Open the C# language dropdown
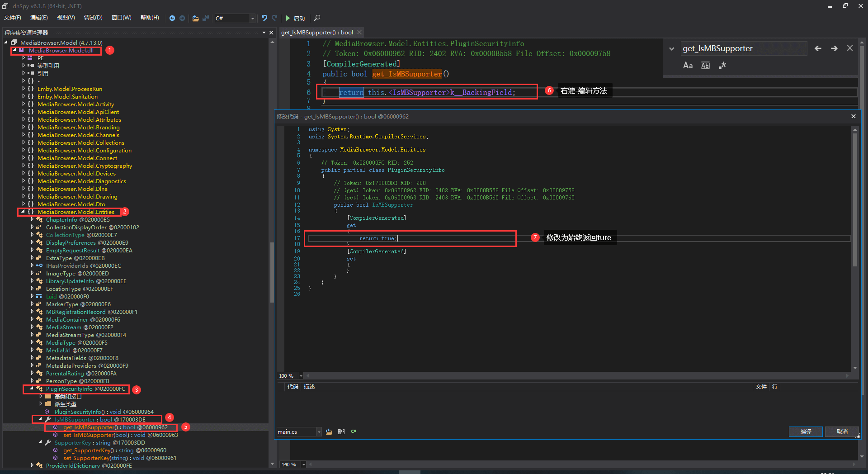 252,18
